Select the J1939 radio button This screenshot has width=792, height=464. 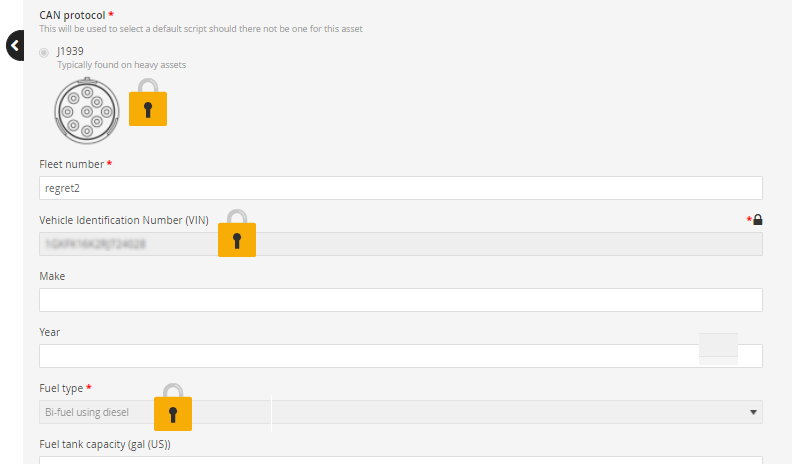click(x=43, y=52)
